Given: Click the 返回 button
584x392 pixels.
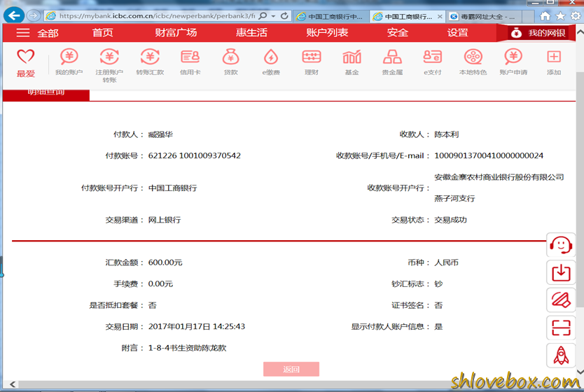Looking at the screenshot, I should click(291, 369).
